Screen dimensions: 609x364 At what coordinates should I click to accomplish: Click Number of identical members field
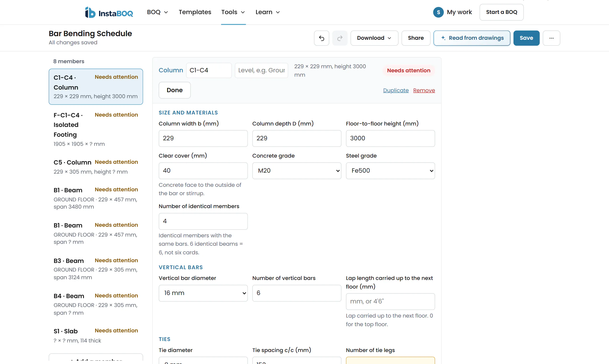click(203, 221)
